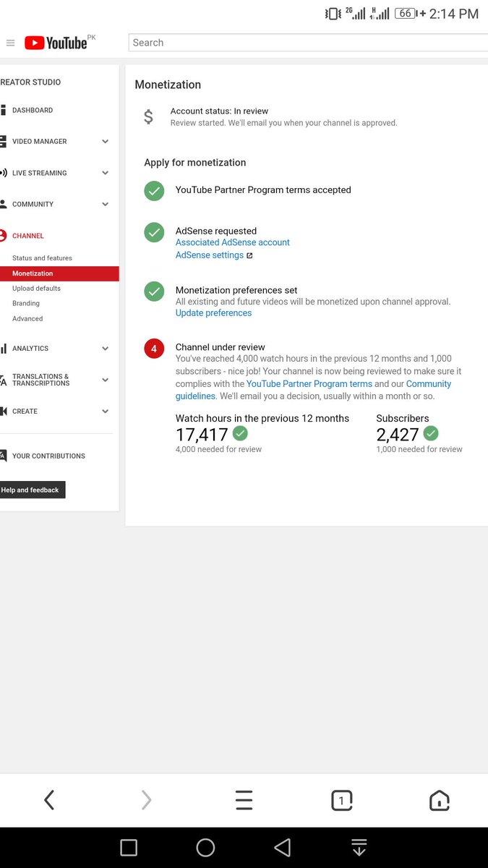The width and height of the screenshot is (488, 868).
Task: Click the Create camera icon
Action: coord(3,411)
